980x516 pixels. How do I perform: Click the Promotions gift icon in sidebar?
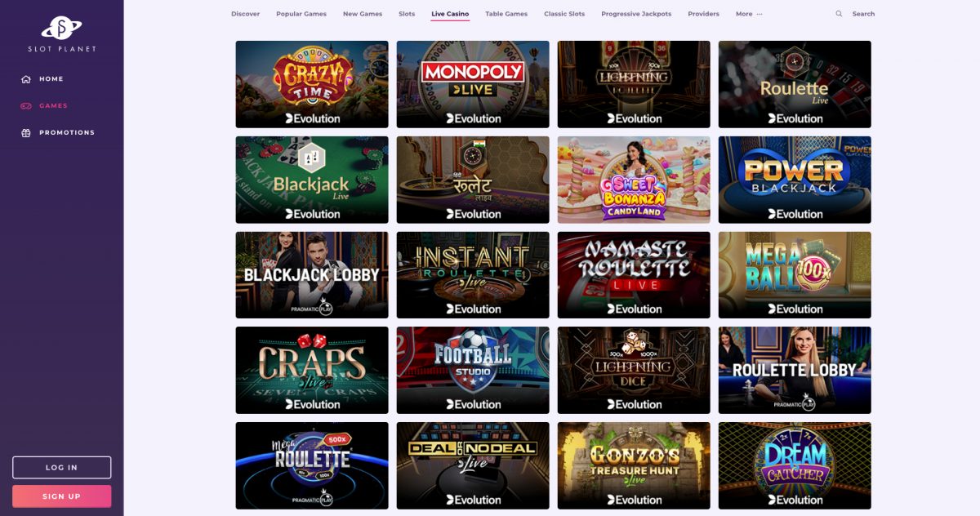pos(26,132)
